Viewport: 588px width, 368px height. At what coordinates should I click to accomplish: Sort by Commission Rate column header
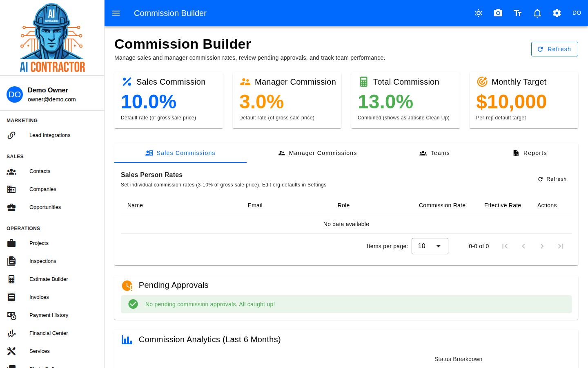(x=442, y=205)
